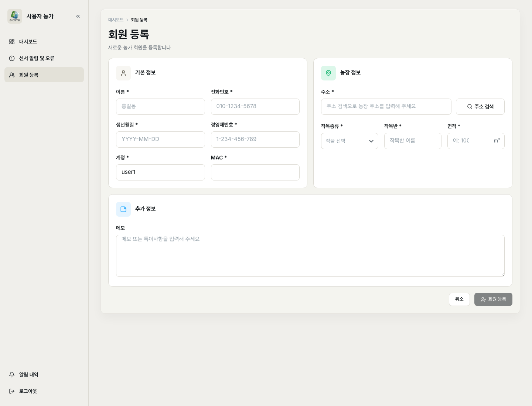The width and height of the screenshot is (532, 406).
Task: Select 회원 등록 in the sidebar
Action: tap(44, 75)
